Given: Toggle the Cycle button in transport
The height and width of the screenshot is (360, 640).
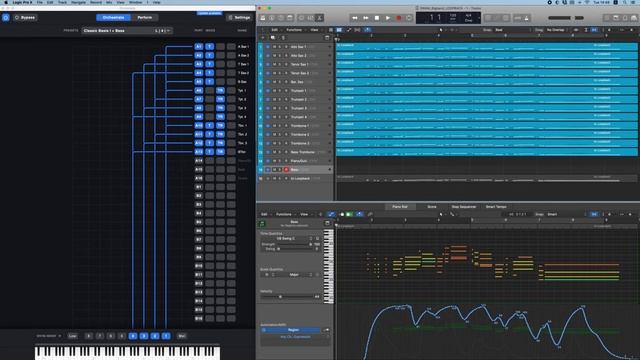Looking at the screenshot, I should 409,18.
